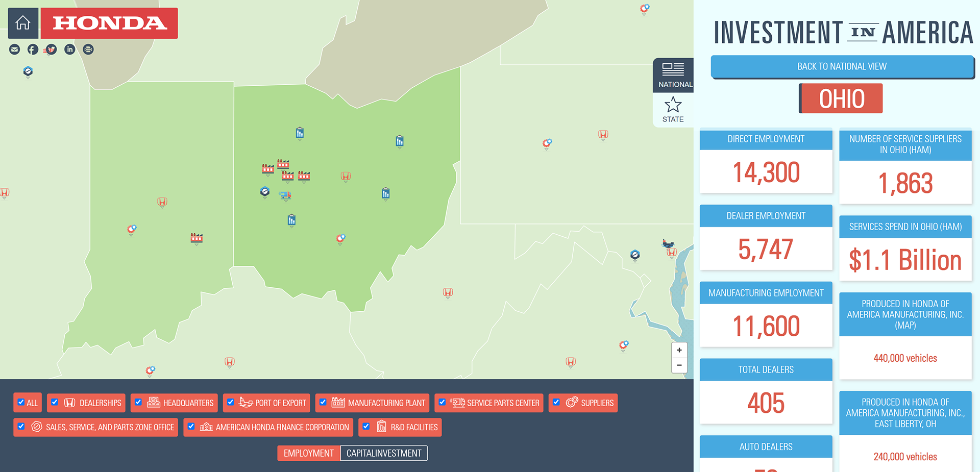Image resolution: width=980 pixels, height=472 pixels.
Task: Select the dealership marker inside Indiana
Action: pyautogui.click(x=162, y=203)
